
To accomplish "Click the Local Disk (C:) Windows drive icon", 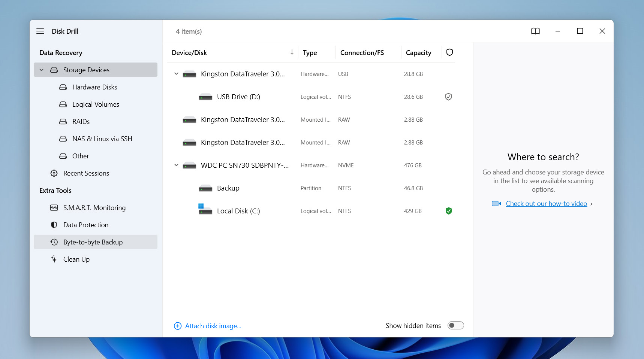I will click(205, 209).
